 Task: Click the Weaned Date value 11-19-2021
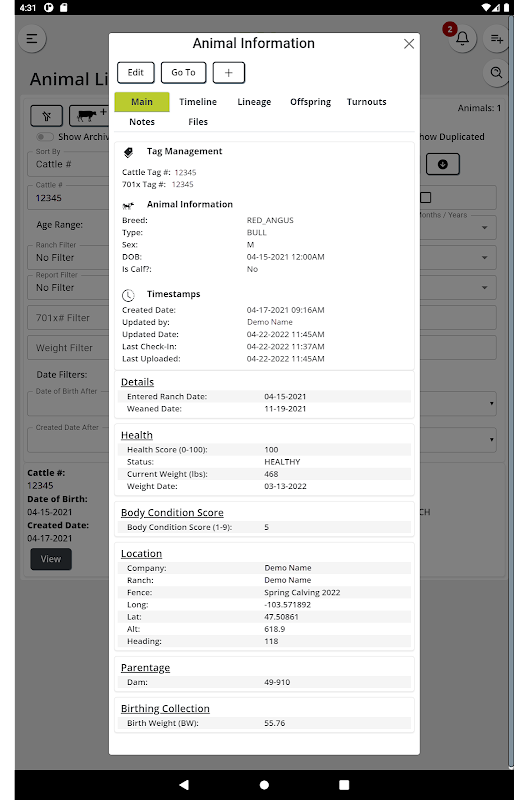point(285,409)
